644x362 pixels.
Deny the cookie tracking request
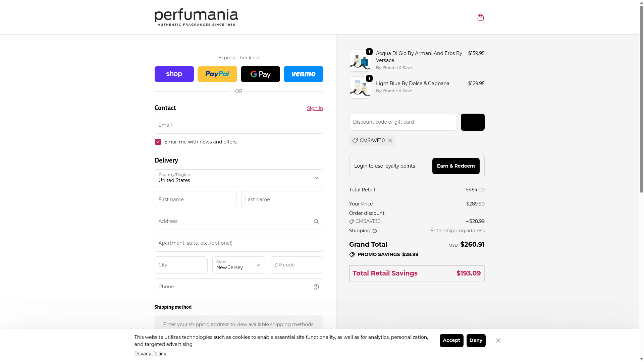pyautogui.click(x=476, y=341)
